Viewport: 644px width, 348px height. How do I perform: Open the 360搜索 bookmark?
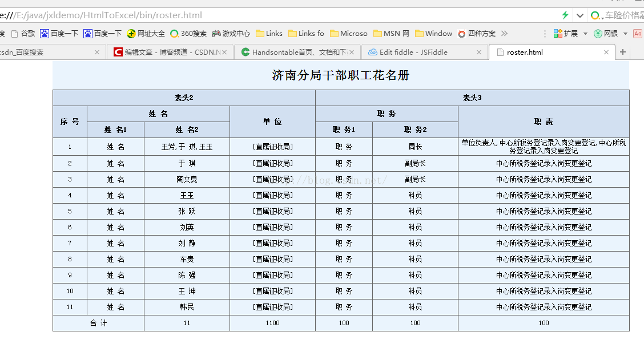pos(188,34)
